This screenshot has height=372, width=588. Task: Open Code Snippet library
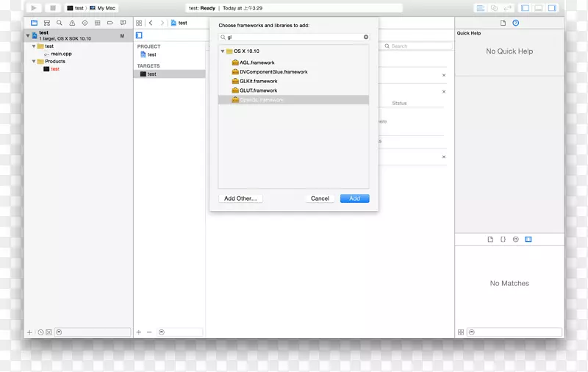click(x=503, y=239)
